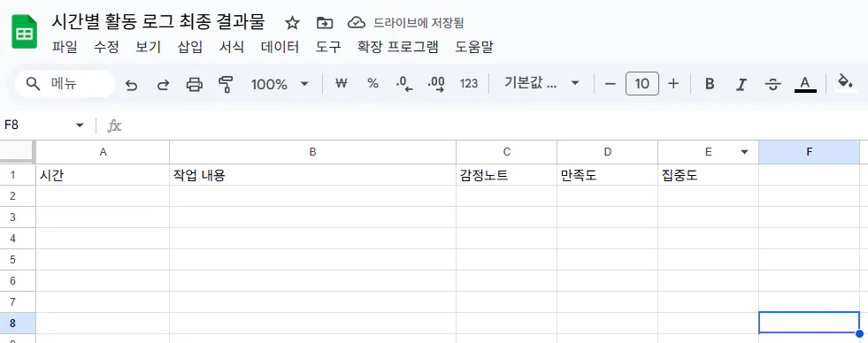
Task: Star this spreadsheet document
Action: tap(292, 23)
